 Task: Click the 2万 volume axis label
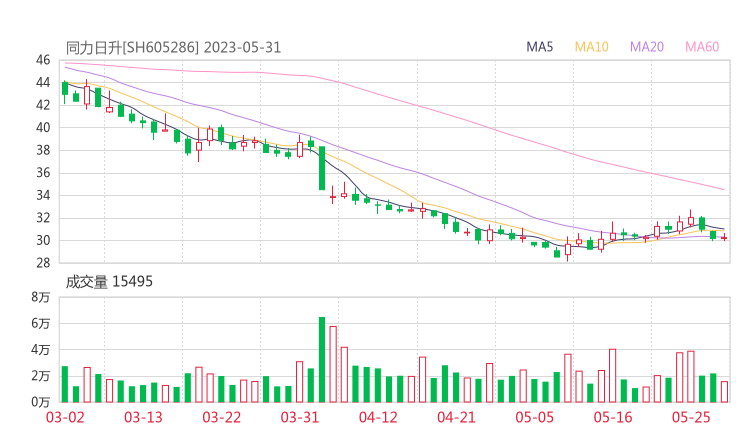(41, 376)
